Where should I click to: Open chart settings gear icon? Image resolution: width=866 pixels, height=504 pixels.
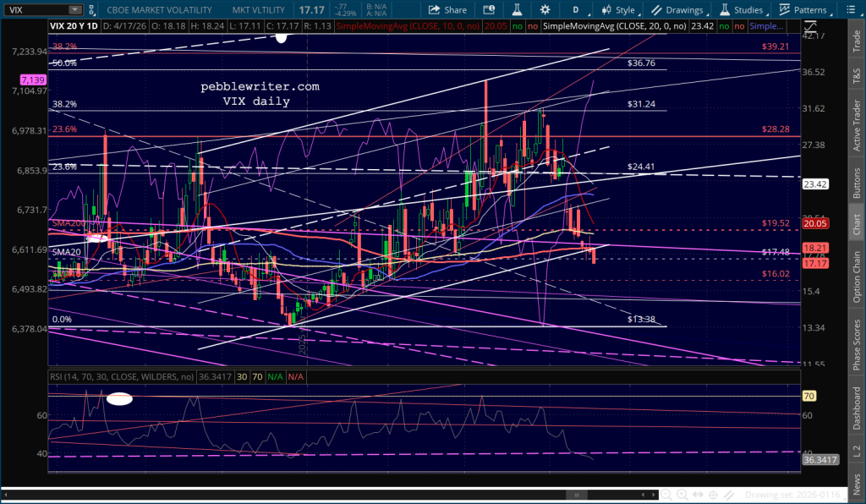[545, 10]
